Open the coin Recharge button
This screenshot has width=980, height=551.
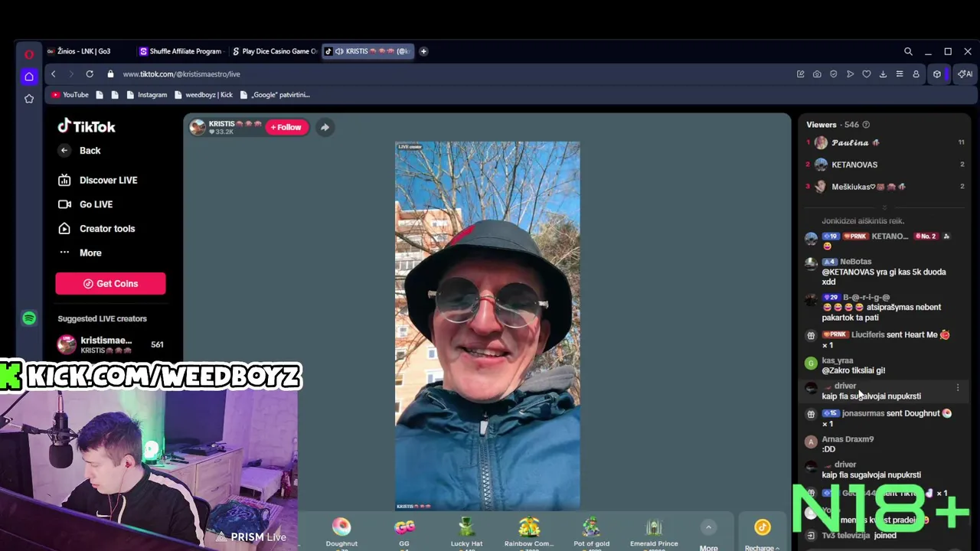[x=762, y=534]
